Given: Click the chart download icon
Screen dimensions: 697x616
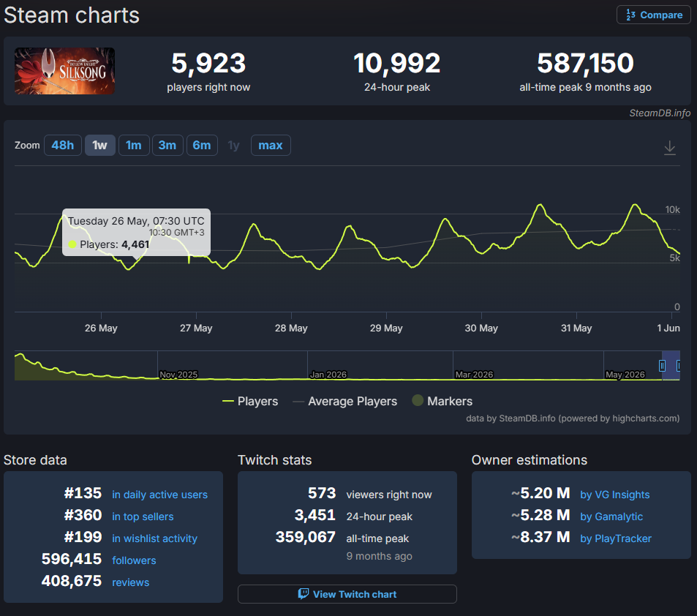Looking at the screenshot, I should pos(669,147).
